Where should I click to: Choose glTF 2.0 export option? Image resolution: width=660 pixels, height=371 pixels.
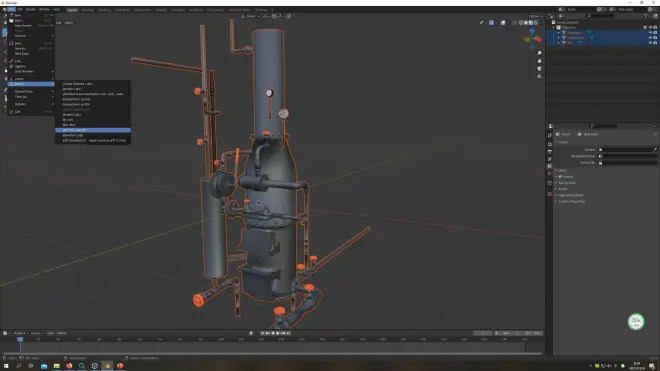(93, 130)
